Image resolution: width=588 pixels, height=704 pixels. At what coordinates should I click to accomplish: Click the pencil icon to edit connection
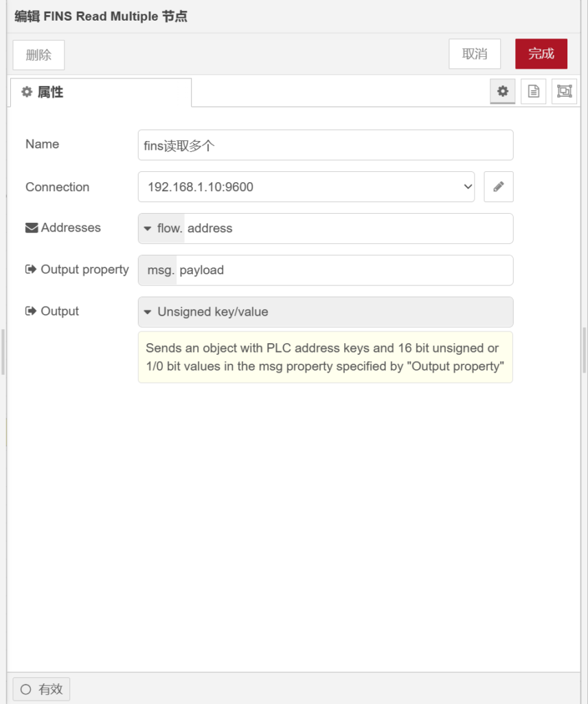[x=499, y=187]
